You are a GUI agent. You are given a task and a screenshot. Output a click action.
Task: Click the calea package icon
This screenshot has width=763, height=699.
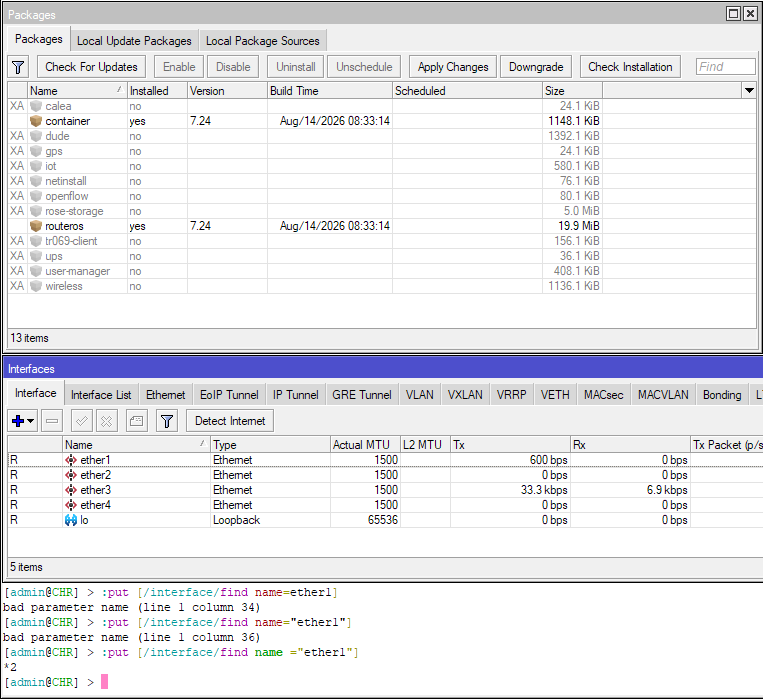(36, 106)
